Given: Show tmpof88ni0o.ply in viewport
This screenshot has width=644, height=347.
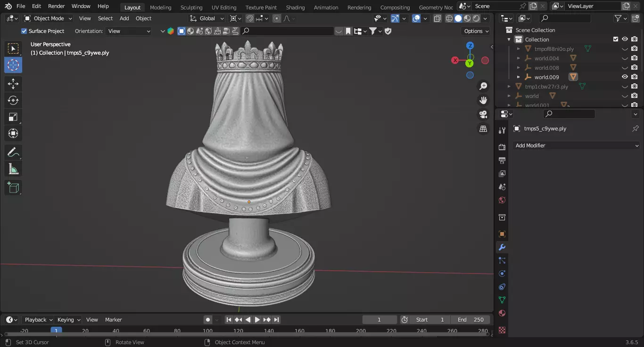Looking at the screenshot, I should tap(625, 49).
